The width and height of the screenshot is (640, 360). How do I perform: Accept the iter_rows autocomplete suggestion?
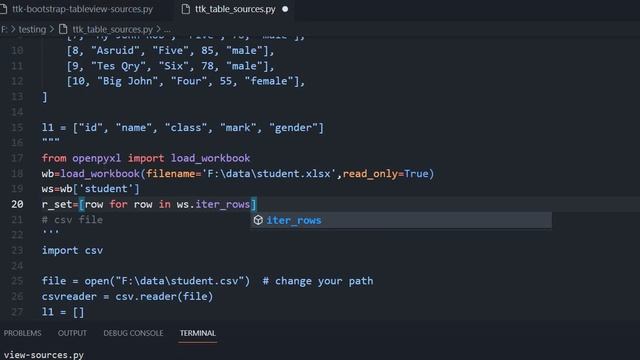[x=400, y=220]
